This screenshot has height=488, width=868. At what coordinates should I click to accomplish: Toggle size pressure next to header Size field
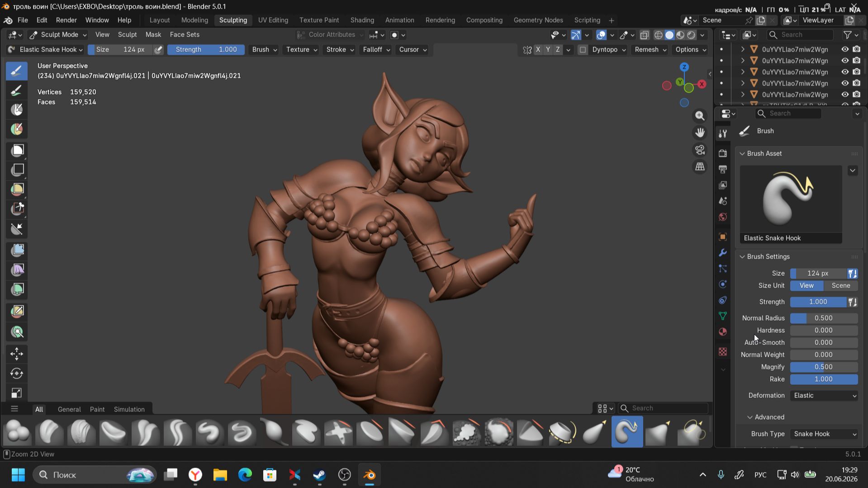click(x=158, y=50)
